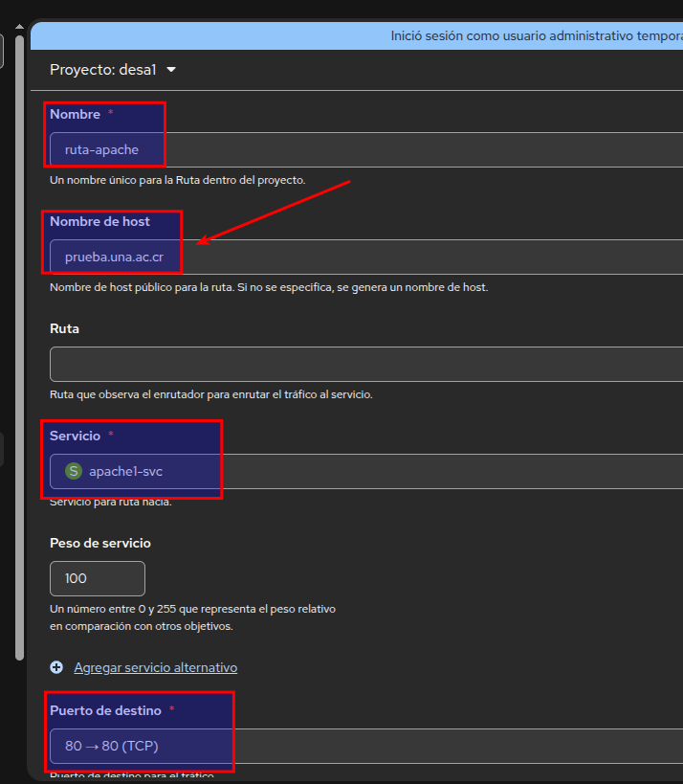Click the Puerto de destino label
Image resolution: width=683 pixels, height=784 pixels.
(105, 710)
